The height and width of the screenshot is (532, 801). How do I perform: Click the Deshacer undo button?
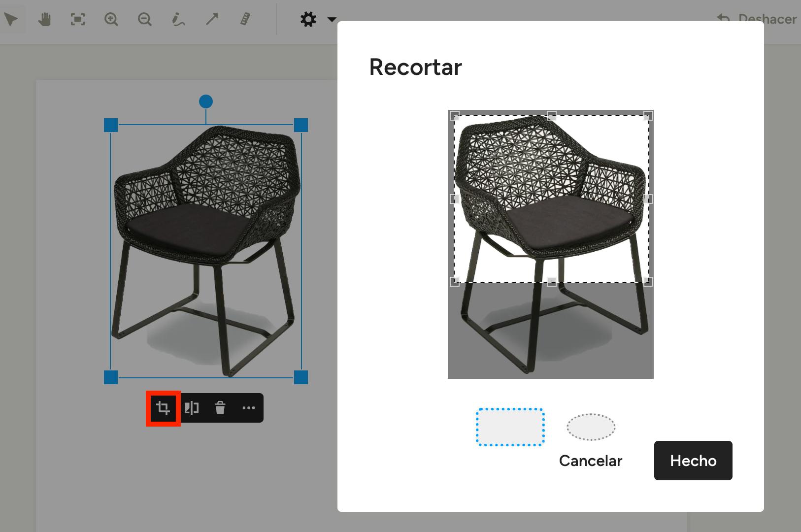(x=758, y=19)
